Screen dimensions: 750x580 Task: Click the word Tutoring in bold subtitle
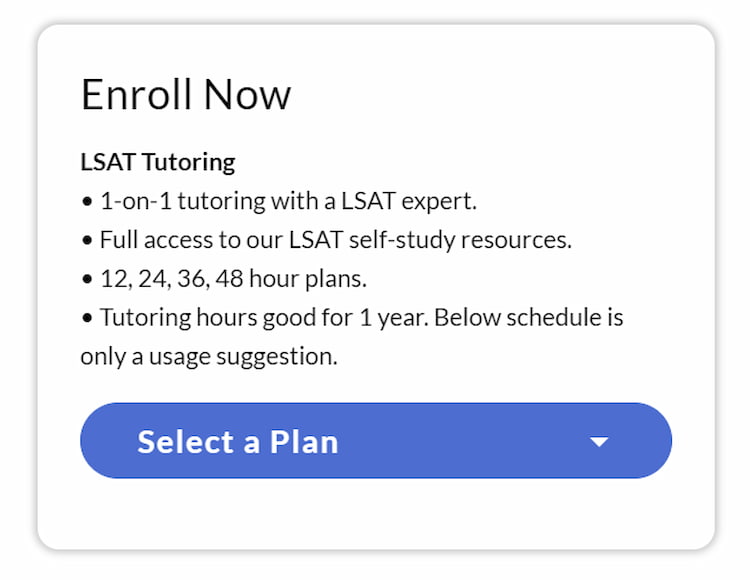click(189, 162)
